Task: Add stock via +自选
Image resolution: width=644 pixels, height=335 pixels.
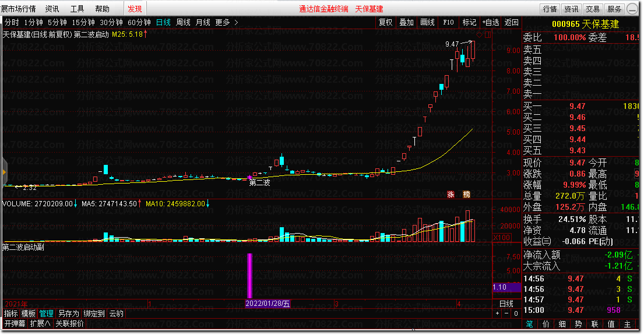Action: coord(491,22)
